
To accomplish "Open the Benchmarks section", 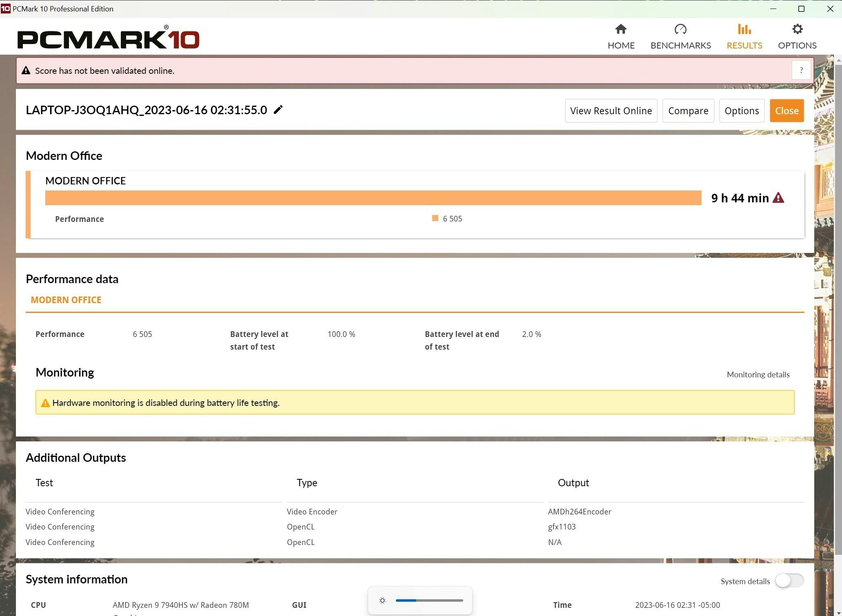I will [x=680, y=36].
